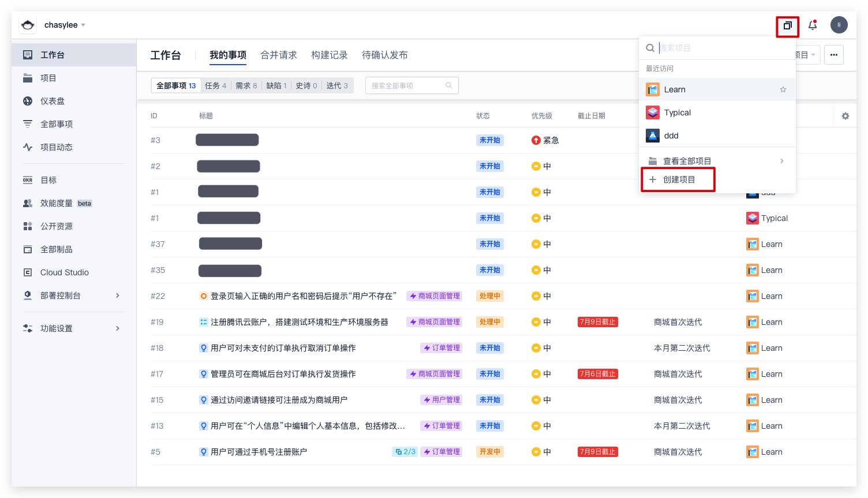Click the project switcher icon in header

pyautogui.click(x=787, y=25)
